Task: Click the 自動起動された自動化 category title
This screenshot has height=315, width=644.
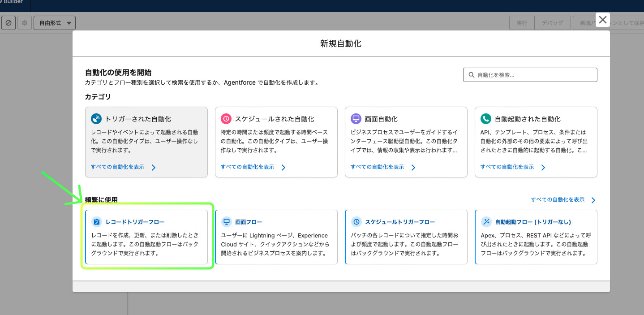Action: click(528, 119)
